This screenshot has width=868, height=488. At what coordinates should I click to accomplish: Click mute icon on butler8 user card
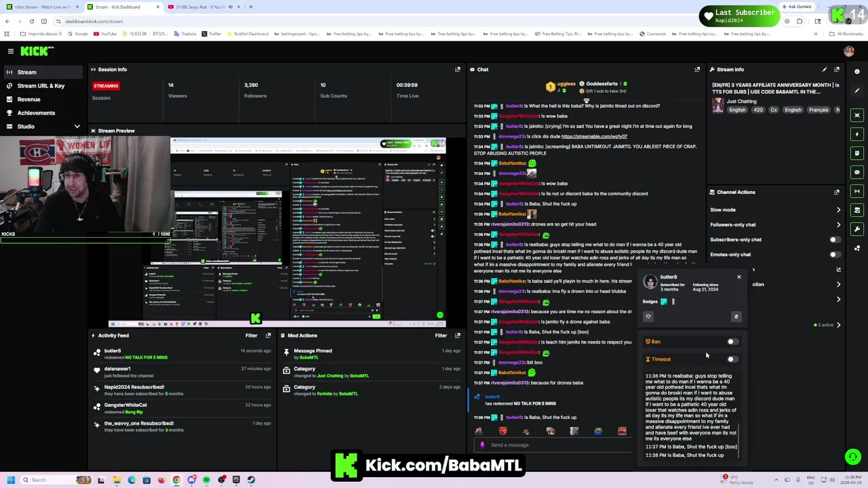(736, 317)
